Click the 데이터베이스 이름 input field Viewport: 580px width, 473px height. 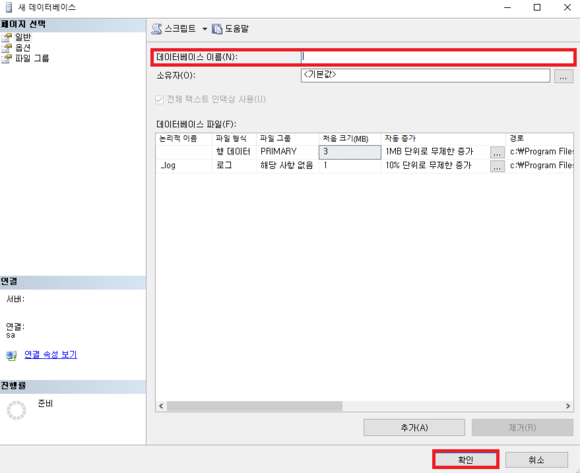tap(437, 57)
